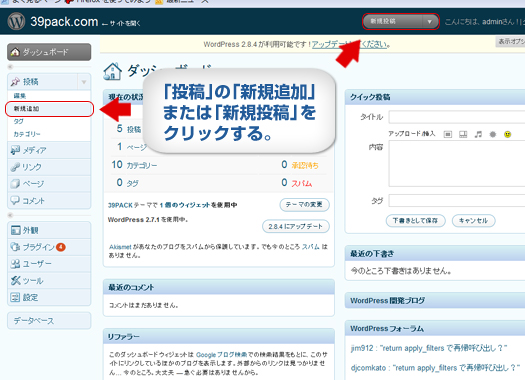Open the 10 カテゴリー count link
This screenshot has width=525, height=380.
click(x=134, y=165)
